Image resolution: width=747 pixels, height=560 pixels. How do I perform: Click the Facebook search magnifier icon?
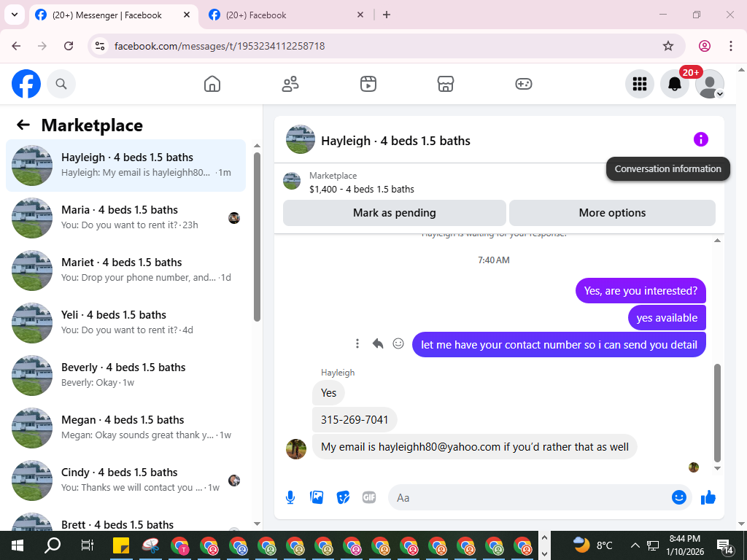click(x=61, y=84)
